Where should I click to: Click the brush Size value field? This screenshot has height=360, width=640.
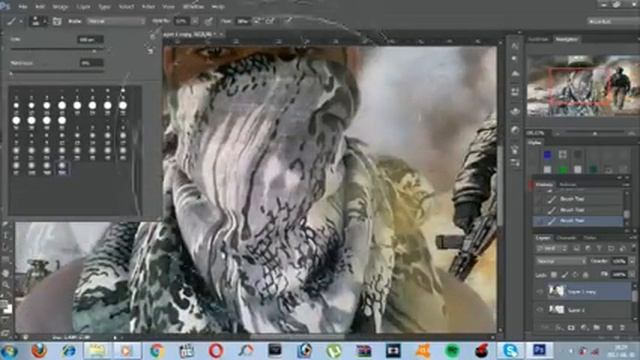click(90, 40)
